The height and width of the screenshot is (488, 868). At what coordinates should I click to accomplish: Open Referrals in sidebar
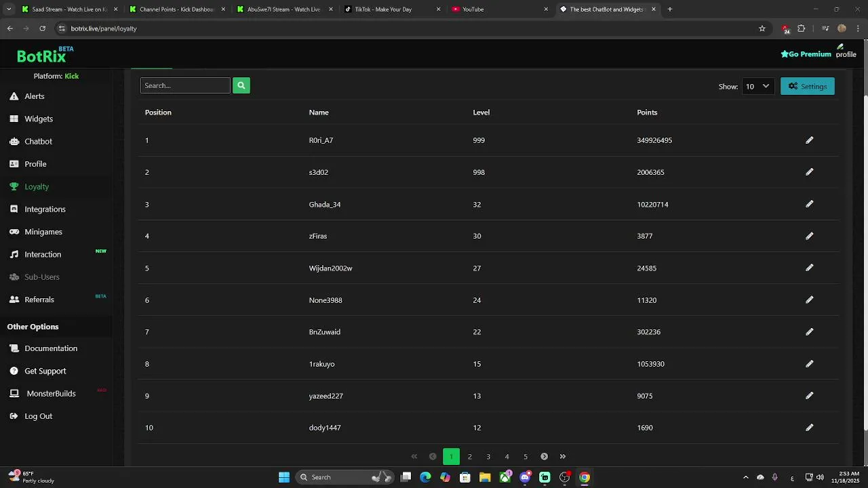[x=39, y=300]
